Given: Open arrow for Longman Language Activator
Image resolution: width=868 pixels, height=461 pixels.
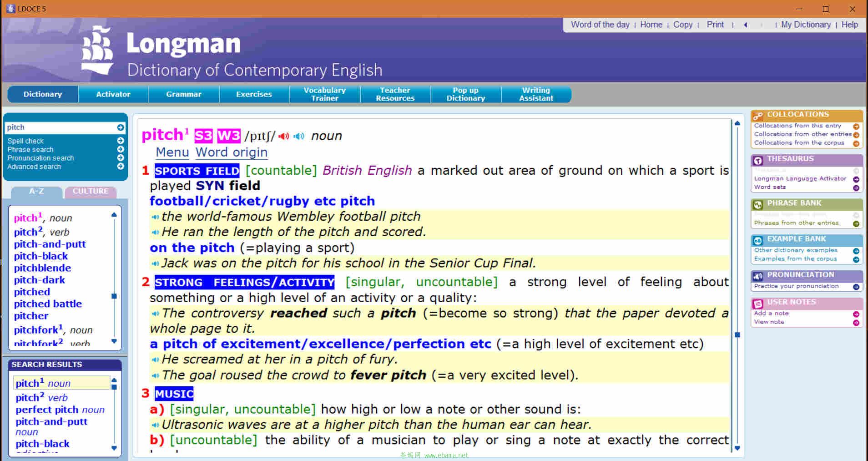Looking at the screenshot, I should tap(856, 179).
